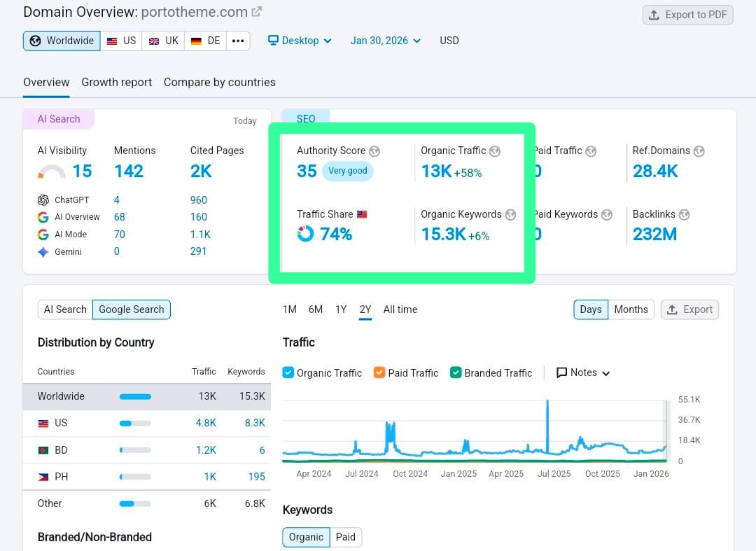Open the Desktop device dropdown
The height and width of the screenshot is (551, 756).
(300, 41)
